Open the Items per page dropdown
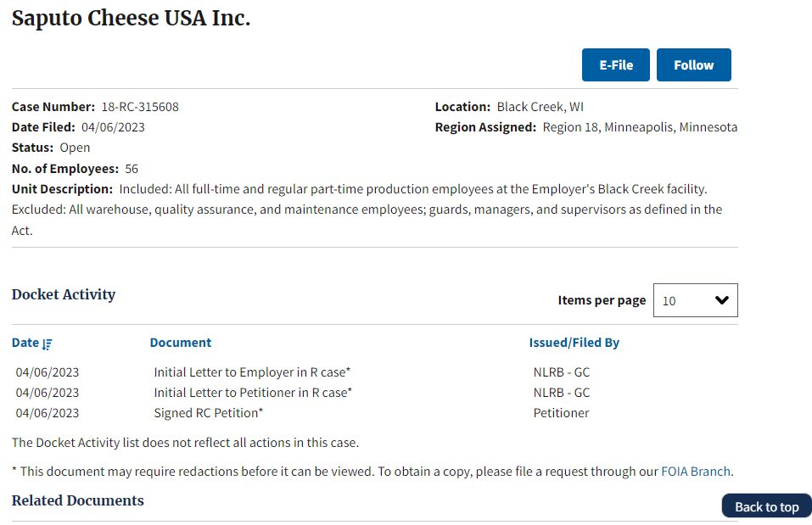 [x=695, y=300]
